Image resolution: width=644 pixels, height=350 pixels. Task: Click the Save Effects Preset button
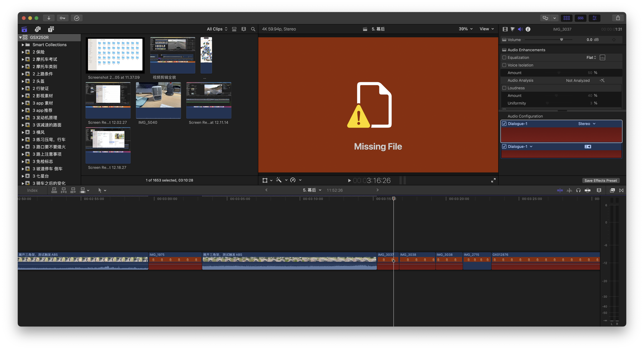click(x=600, y=181)
